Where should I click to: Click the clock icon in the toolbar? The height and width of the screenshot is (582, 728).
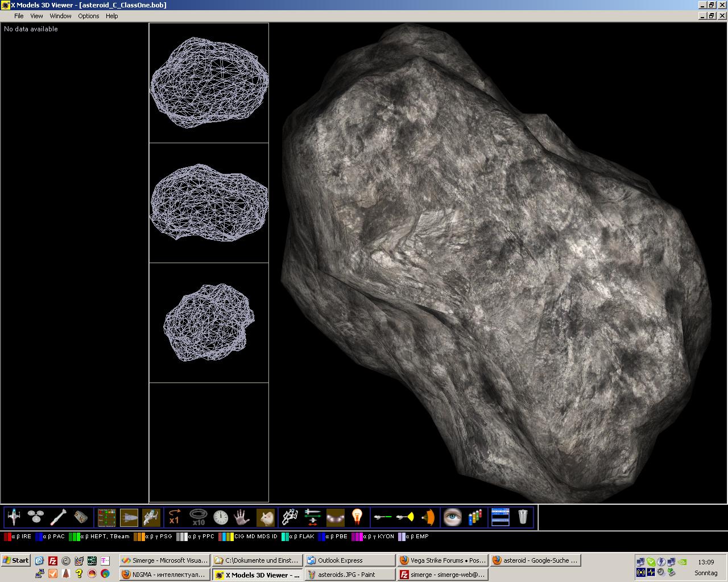pyautogui.click(x=221, y=517)
